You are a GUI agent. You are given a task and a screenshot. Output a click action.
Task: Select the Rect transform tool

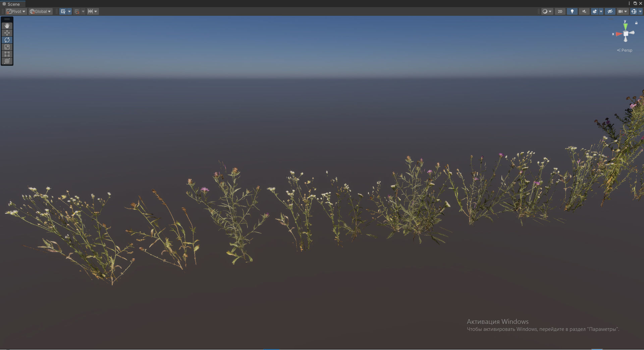[x=7, y=54]
